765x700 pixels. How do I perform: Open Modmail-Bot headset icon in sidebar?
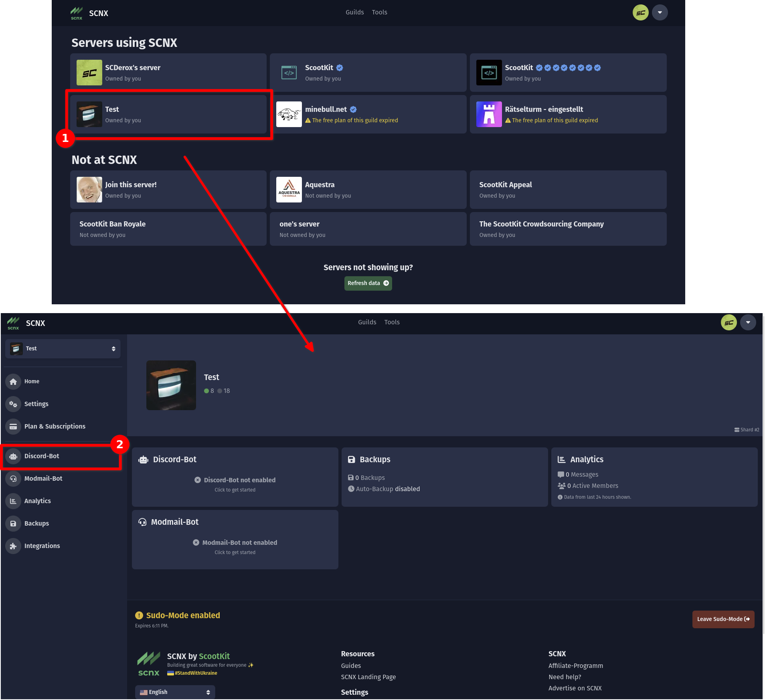[x=13, y=479]
